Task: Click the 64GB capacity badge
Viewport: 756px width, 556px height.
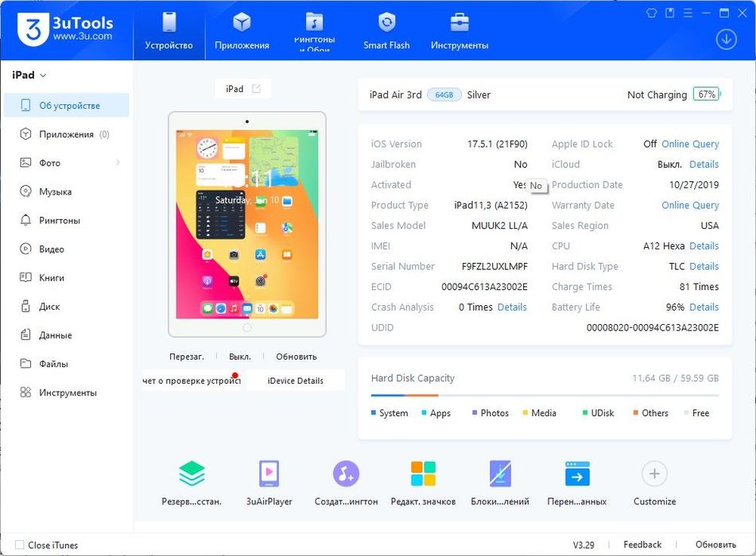Action: coord(444,95)
